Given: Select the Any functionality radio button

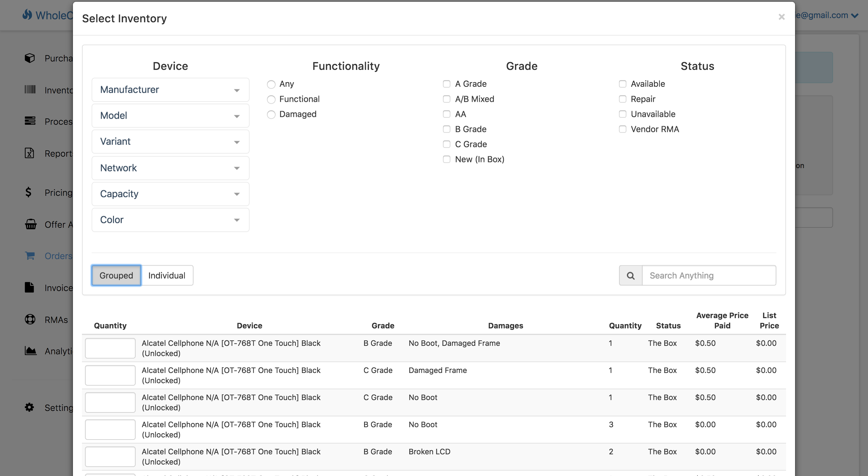Looking at the screenshot, I should point(271,84).
